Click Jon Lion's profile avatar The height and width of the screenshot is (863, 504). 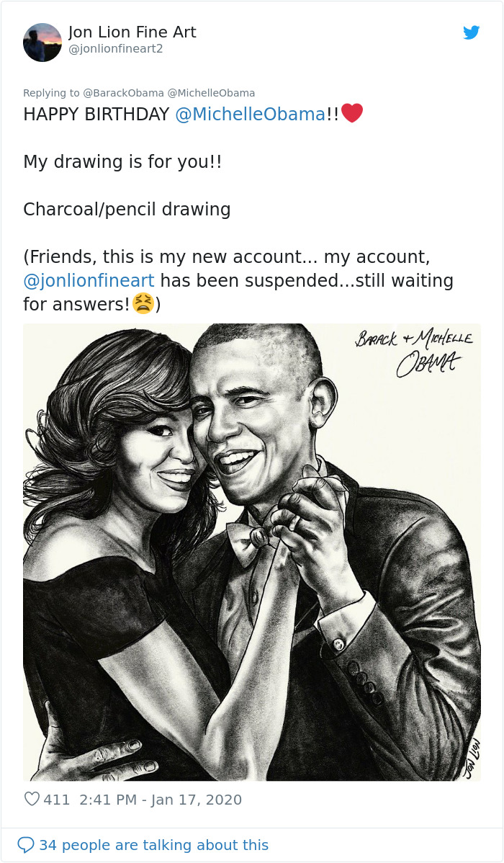(42, 42)
